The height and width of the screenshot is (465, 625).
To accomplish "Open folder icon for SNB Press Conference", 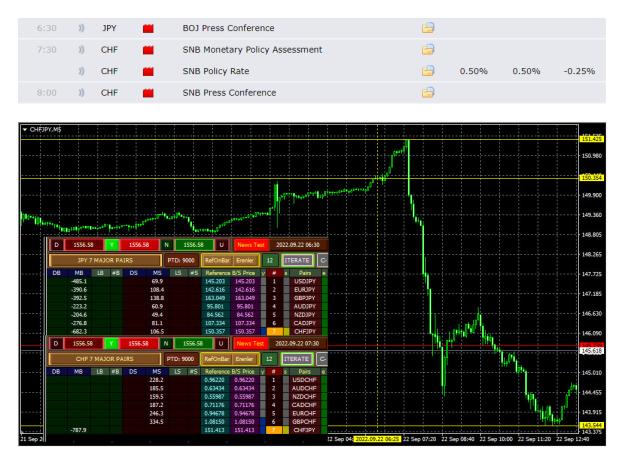I will [x=428, y=92].
